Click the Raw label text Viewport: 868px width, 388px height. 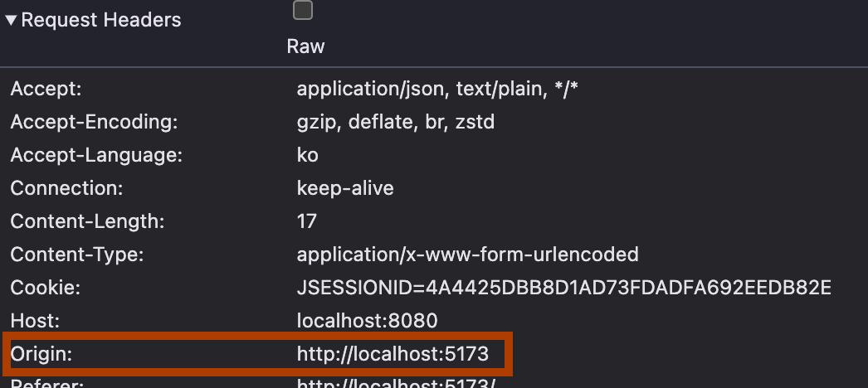(x=305, y=46)
